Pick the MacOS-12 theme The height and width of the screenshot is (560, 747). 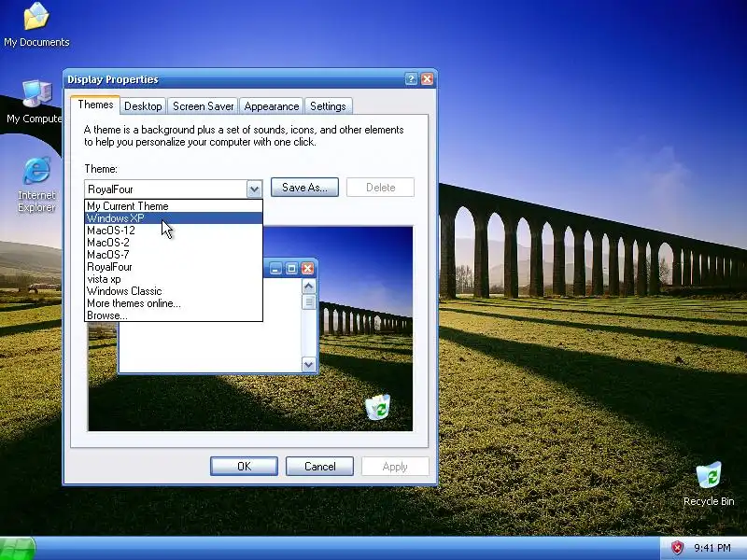click(174, 231)
